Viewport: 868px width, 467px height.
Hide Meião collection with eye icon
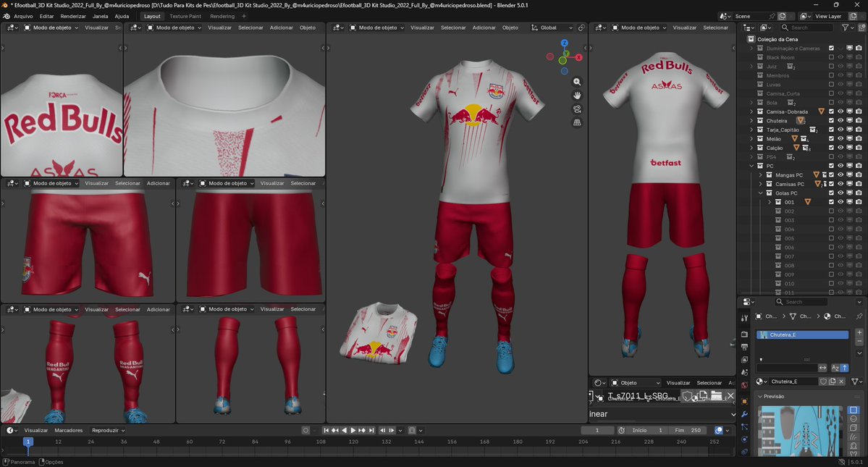click(840, 138)
